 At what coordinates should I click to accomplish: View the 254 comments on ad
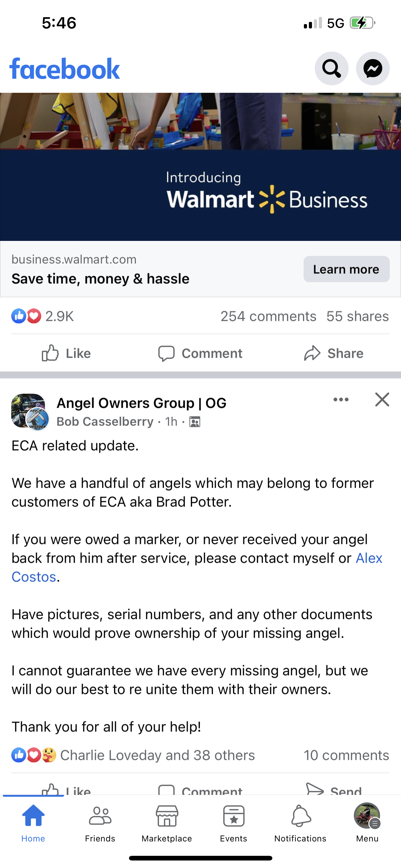pyautogui.click(x=268, y=317)
